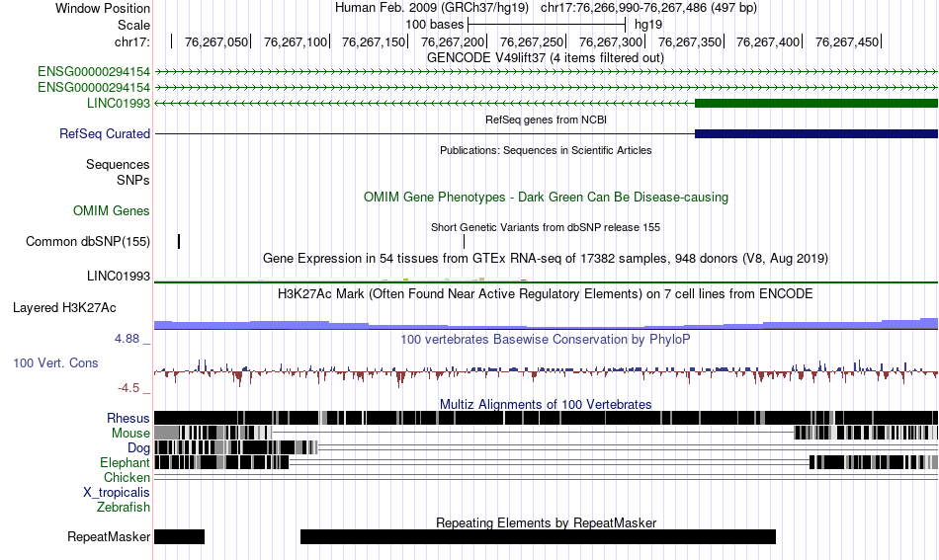
Task: Click the RefSeq Curated intron line
Action: tap(425, 133)
